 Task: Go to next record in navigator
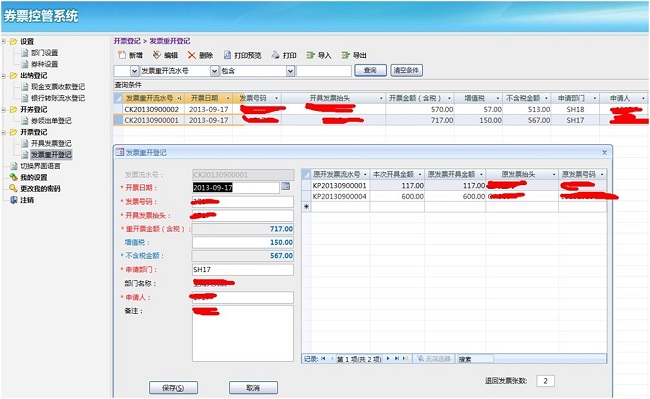(388, 358)
